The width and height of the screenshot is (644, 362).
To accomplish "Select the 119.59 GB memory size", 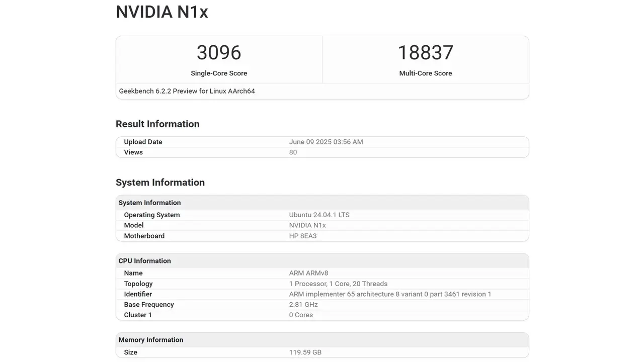I will [x=305, y=352].
